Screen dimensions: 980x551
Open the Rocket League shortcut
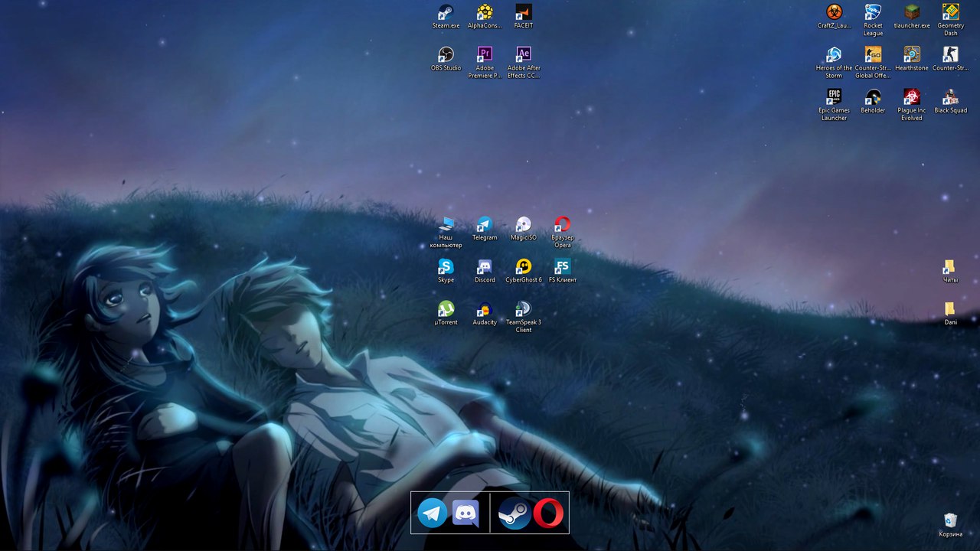point(873,20)
